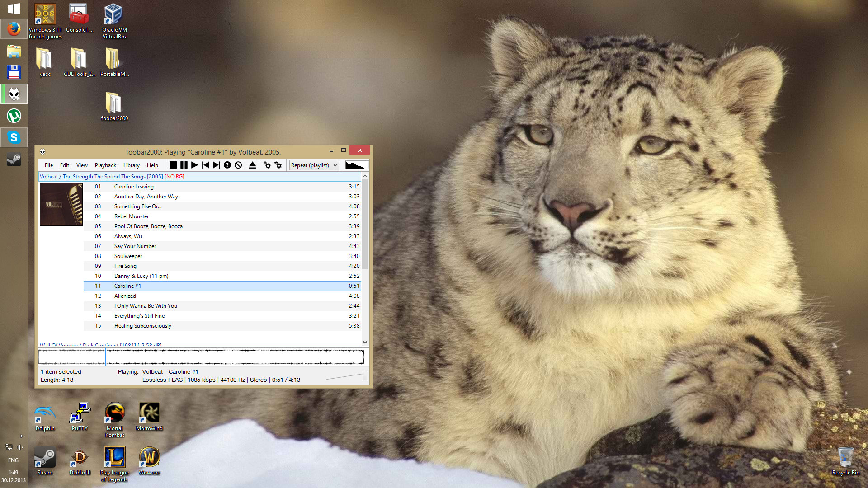Click the Open/eject file icon

253,165
